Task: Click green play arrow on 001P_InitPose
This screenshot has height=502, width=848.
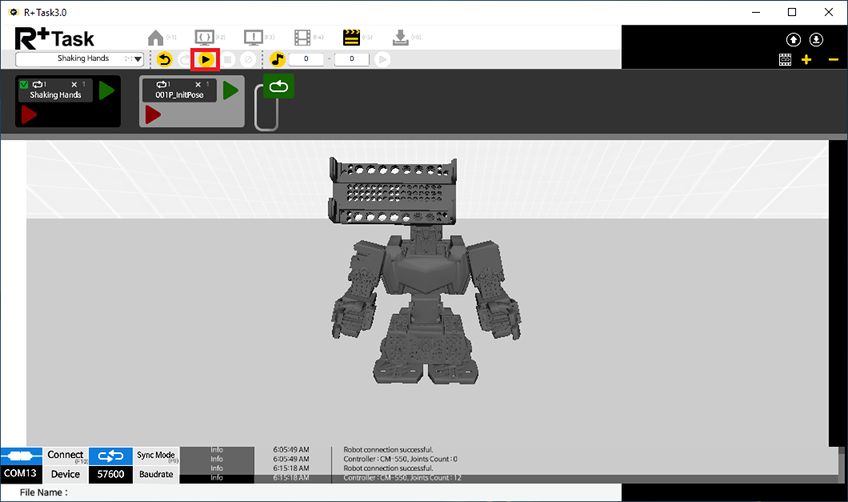Action: tap(231, 91)
